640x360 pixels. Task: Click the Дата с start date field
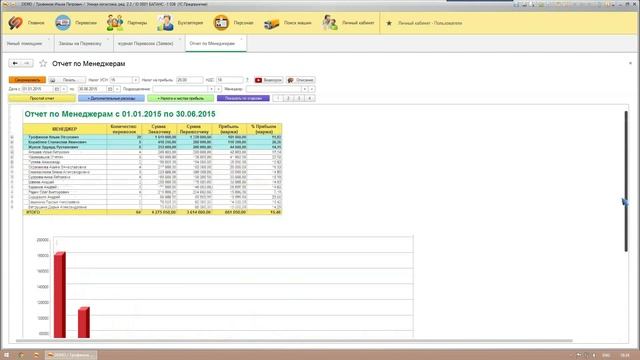pos(38,89)
